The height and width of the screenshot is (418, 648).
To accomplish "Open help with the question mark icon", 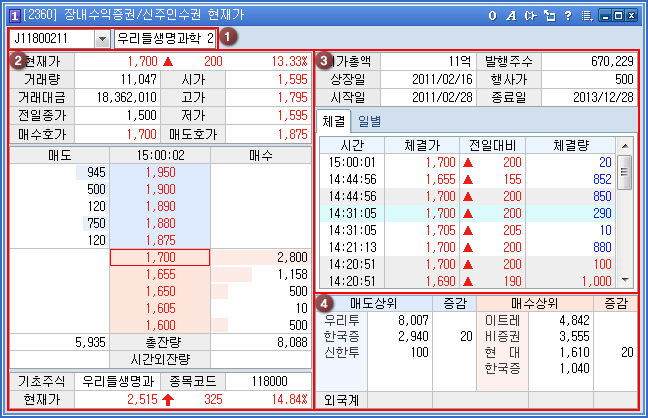I will pyautogui.click(x=567, y=16).
